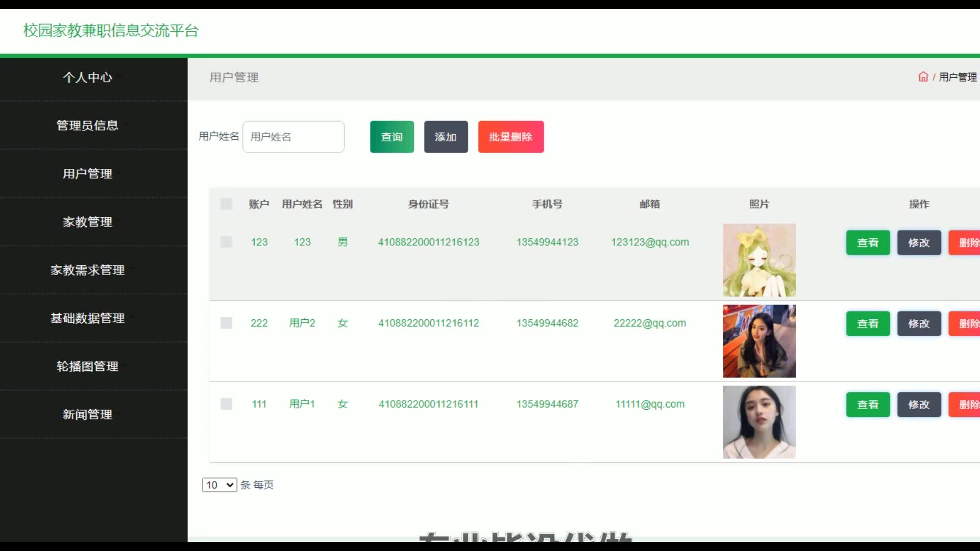Tick the select-all checkbox in table header

click(226, 204)
